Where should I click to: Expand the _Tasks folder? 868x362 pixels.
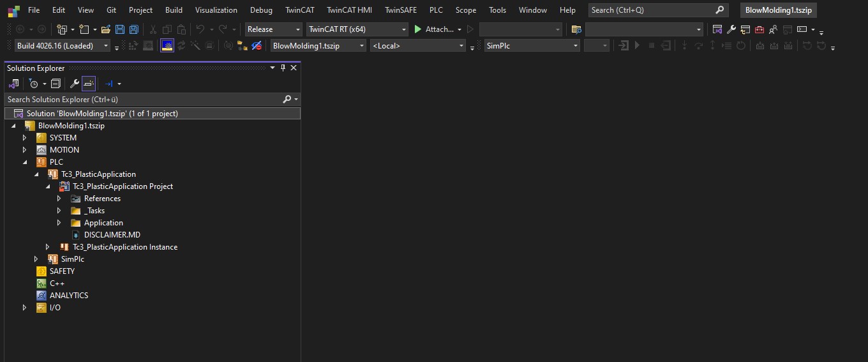59,211
